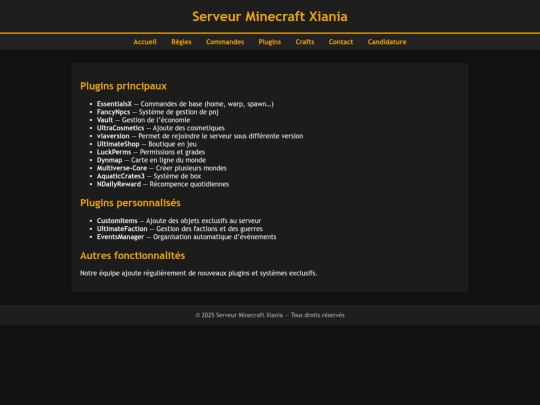Open the Candidature link
The width and height of the screenshot is (540, 405).
387,42
